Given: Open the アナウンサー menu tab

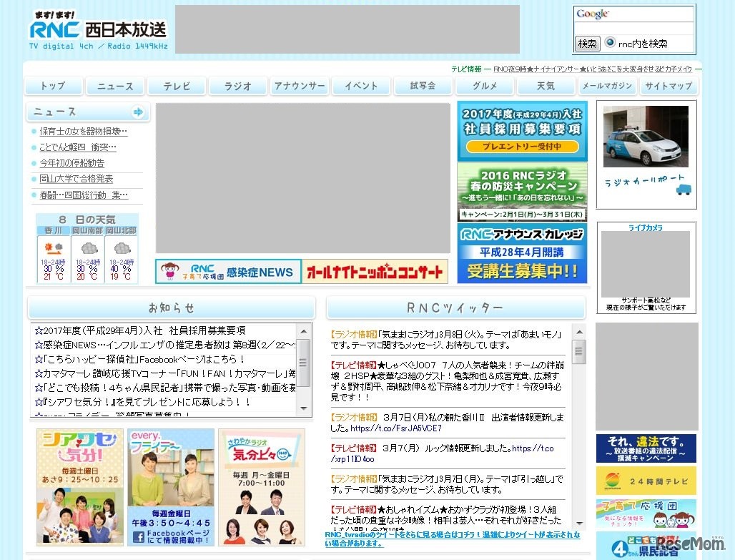Looking at the screenshot, I should [299, 86].
